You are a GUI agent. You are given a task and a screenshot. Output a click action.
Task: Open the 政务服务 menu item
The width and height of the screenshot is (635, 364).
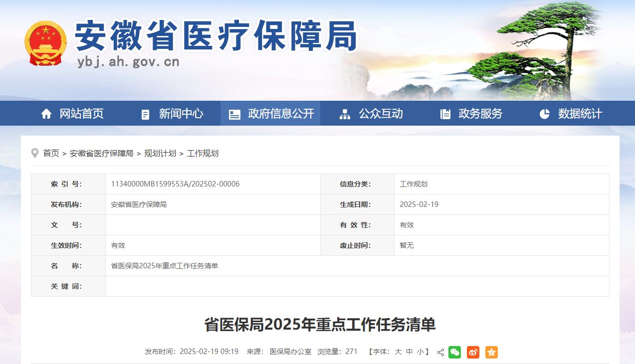(x=480, y=114)
